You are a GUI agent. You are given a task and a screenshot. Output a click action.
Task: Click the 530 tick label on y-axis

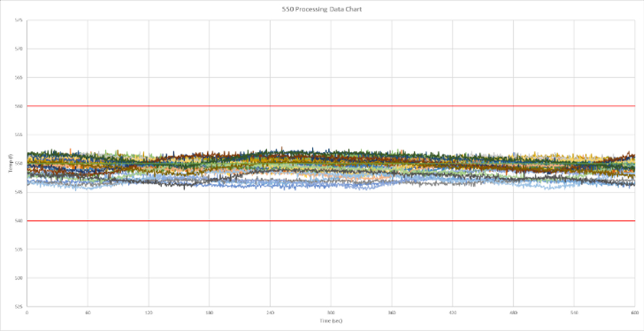19,278
